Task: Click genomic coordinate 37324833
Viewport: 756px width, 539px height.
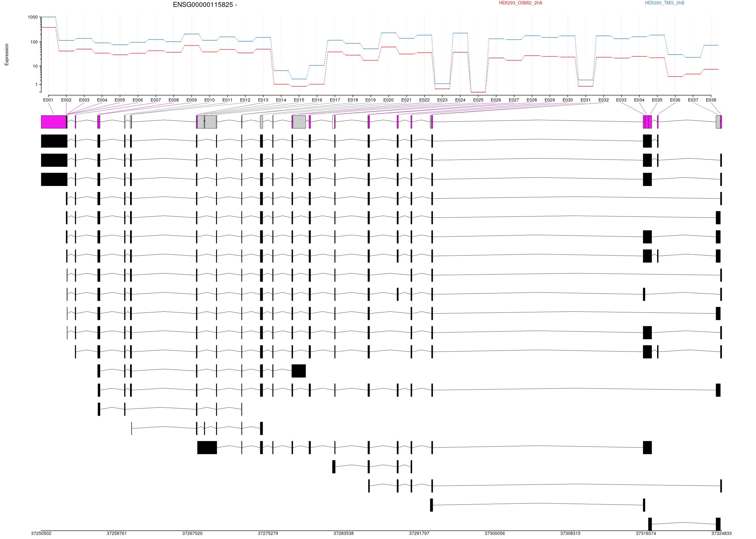Action: 722,534
